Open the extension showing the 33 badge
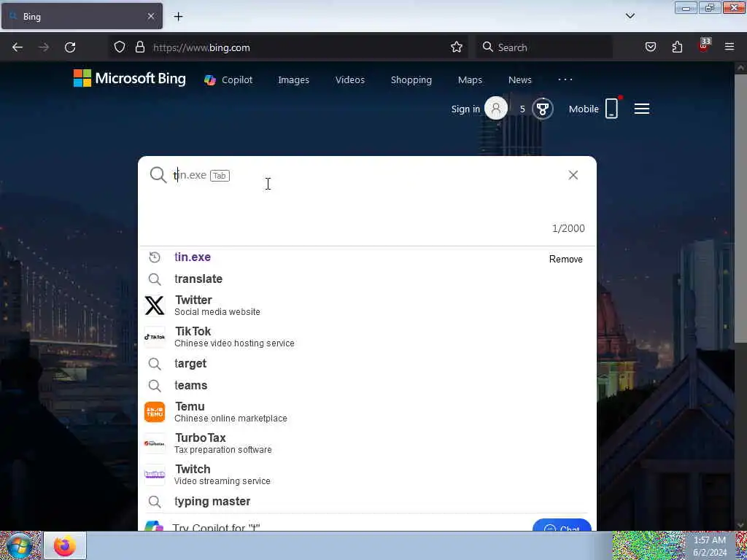 (704, 45)
